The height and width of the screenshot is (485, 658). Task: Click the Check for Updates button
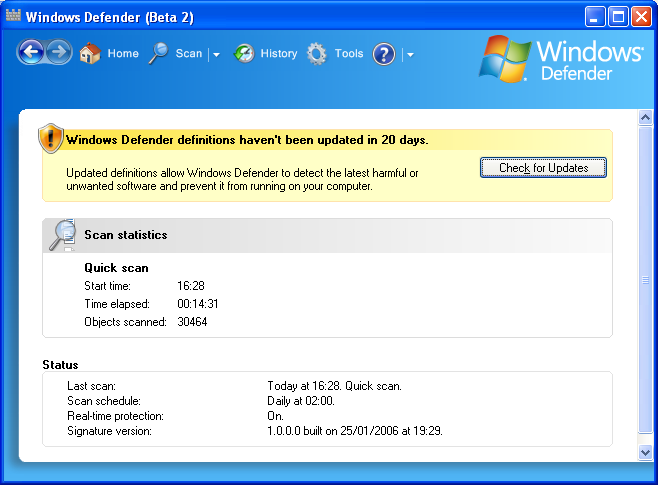(x=543, y=168)
